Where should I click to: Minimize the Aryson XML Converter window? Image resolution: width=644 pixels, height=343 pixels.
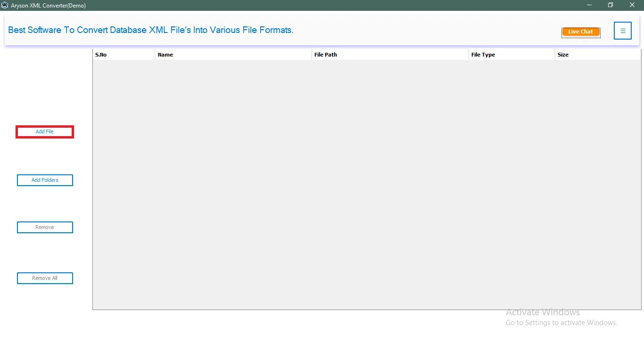[x=589, y=5]
